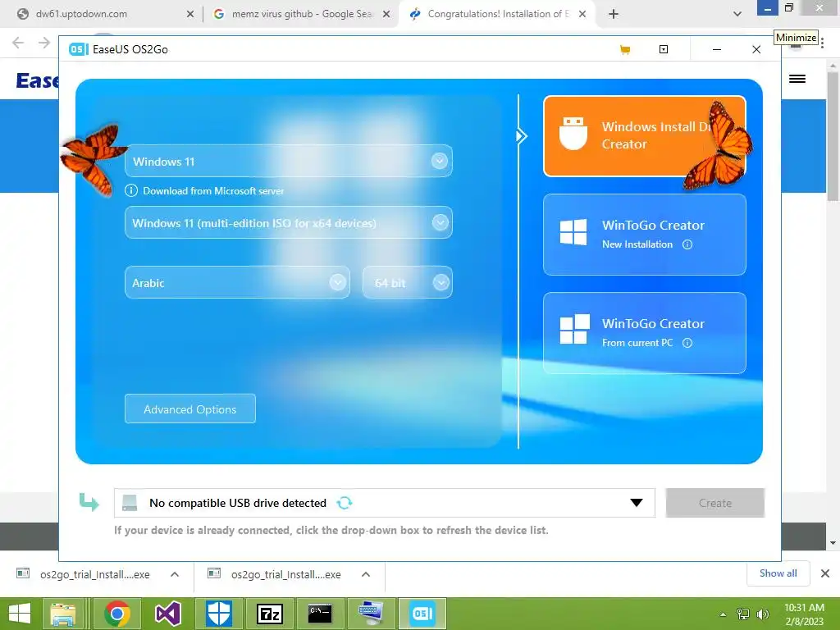This screenshot has width=840, height=630.
Task: Click Windows logo on WinToGo From current PC card
Action: coord(574,328)
